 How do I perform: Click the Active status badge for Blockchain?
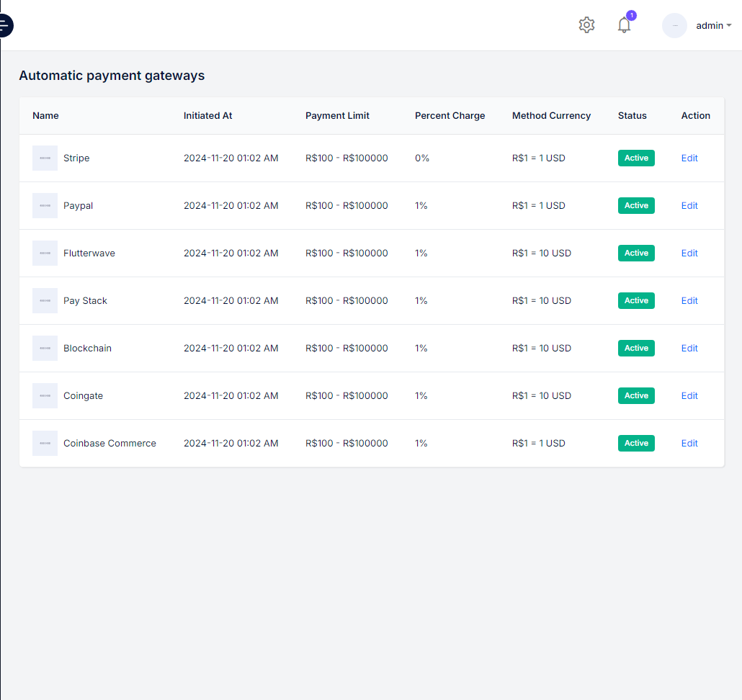(636, 349)
